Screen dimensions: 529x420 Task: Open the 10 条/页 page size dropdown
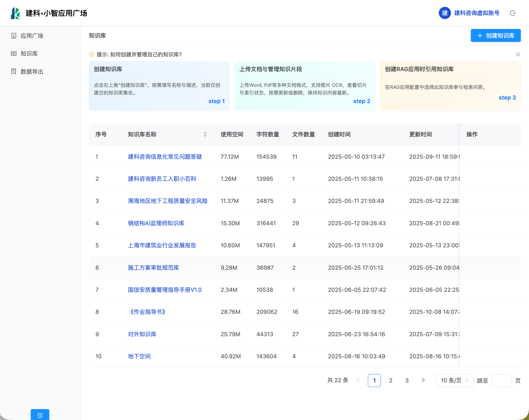455,380
